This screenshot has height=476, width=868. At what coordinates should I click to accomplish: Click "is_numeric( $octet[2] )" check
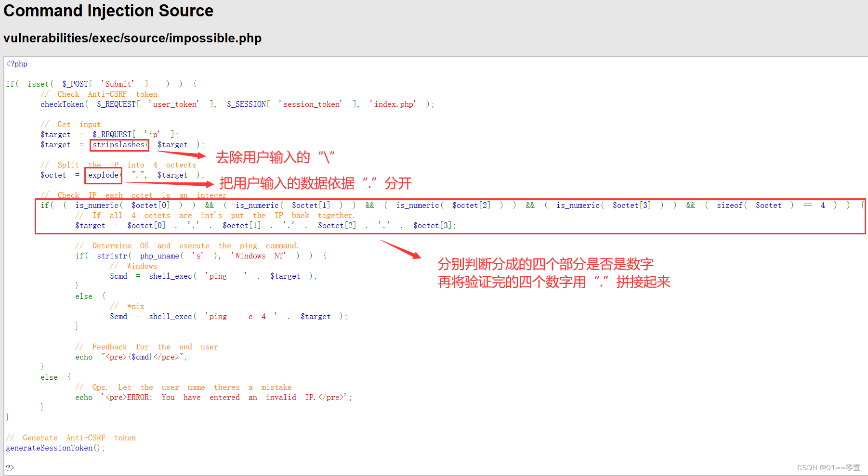[x=449, y=206]
